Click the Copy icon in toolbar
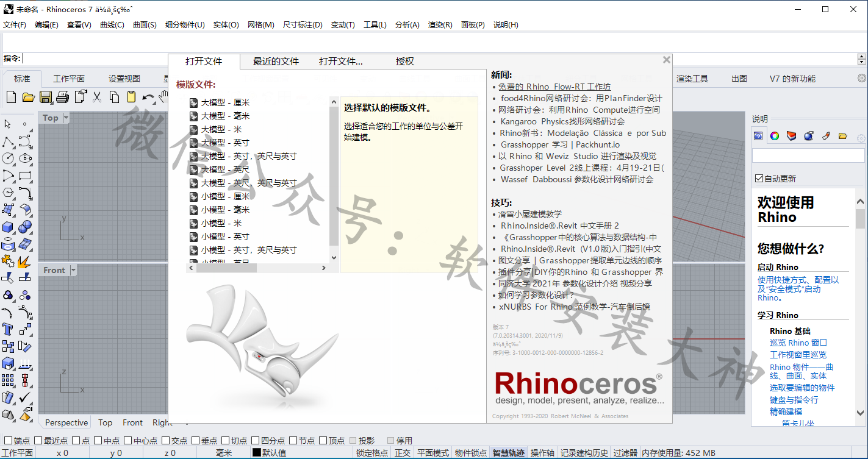Viewport: 868px width, 459px height. [114, 97]
